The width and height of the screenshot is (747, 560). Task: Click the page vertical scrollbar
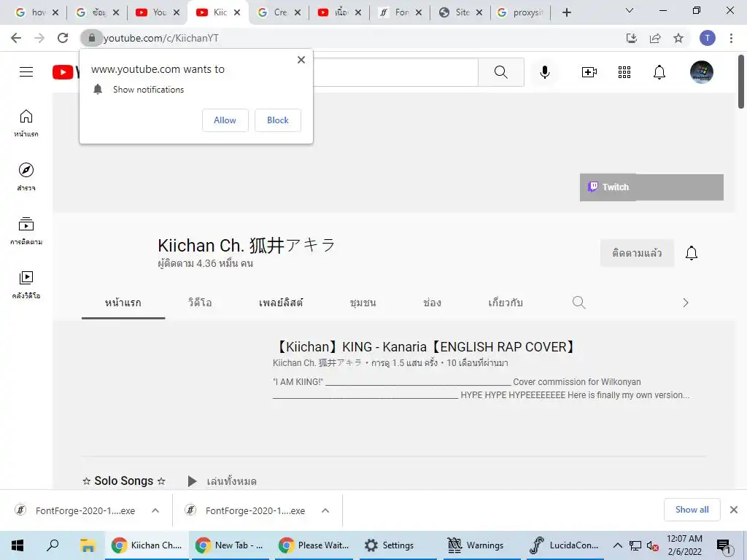(741, 82)
